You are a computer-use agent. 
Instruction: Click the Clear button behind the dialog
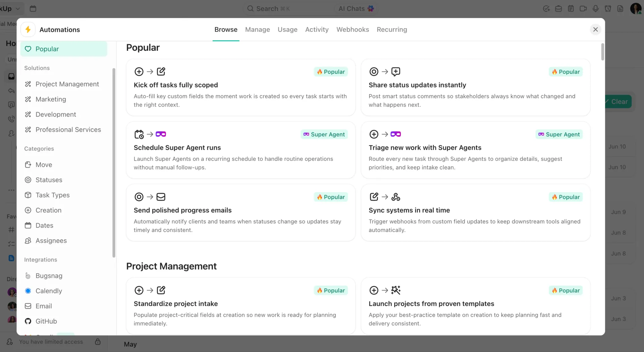tap(618, 102)
